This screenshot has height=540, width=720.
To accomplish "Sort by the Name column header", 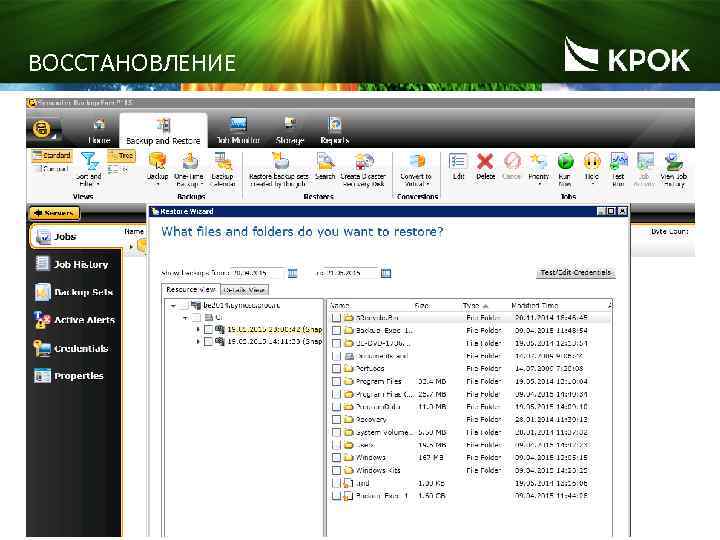I will tap(340, 305).
